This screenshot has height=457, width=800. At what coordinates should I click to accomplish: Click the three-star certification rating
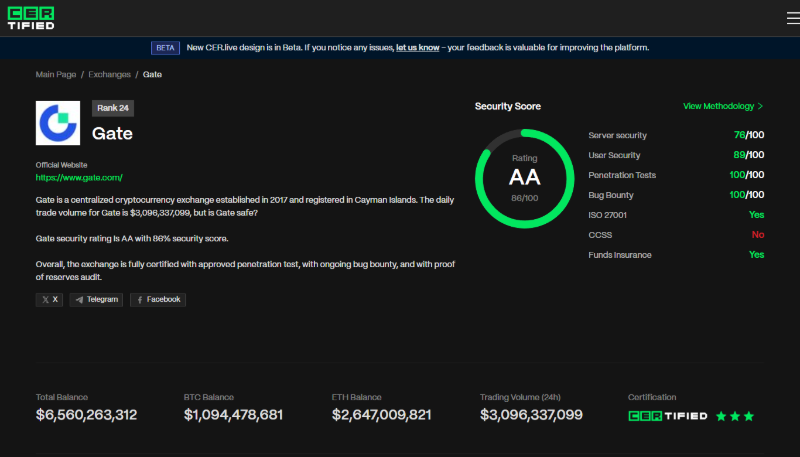735,416
